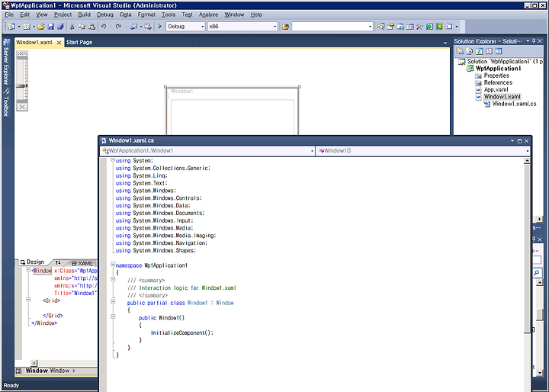Select the Design view tab
The image size is (549, 392).
click(x=32, y=262)
